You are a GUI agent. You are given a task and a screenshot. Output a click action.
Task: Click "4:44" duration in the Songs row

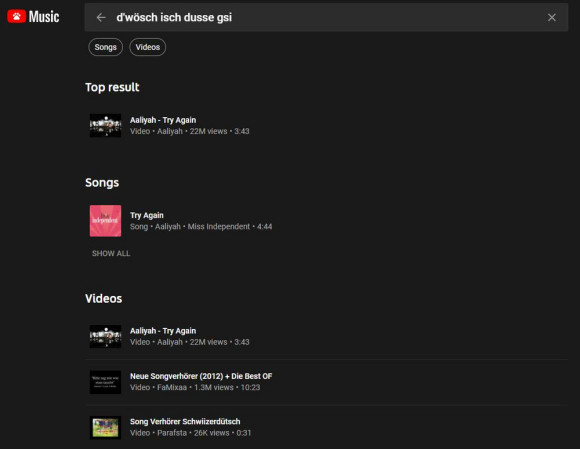[264, 226]
